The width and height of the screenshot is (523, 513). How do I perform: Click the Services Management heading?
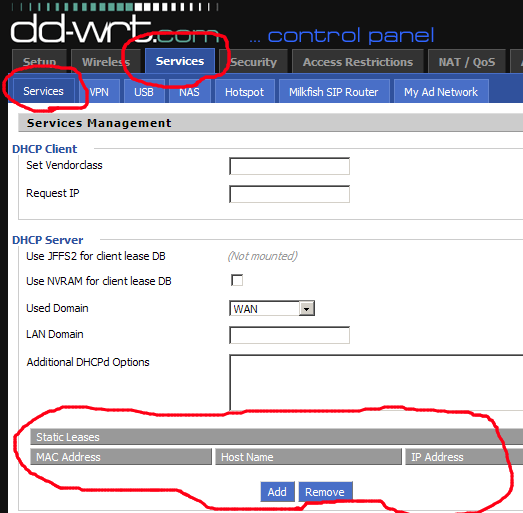point(99,123)
